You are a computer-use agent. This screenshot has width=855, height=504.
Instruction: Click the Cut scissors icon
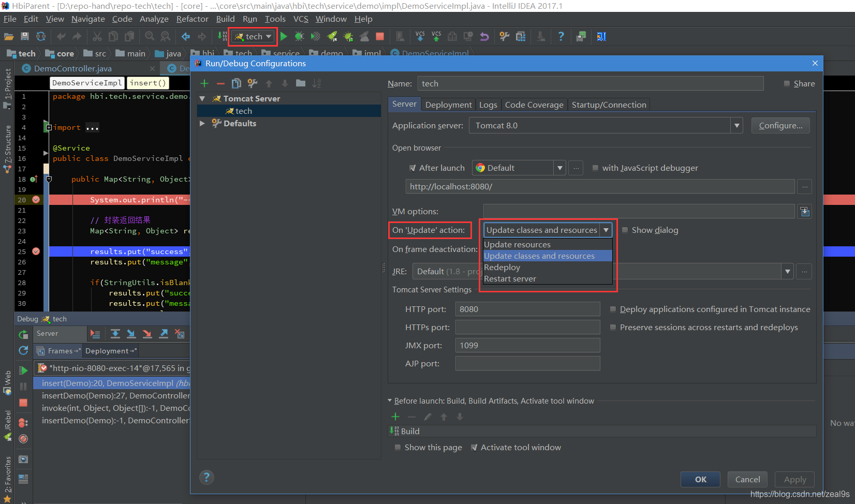point(97,36)
